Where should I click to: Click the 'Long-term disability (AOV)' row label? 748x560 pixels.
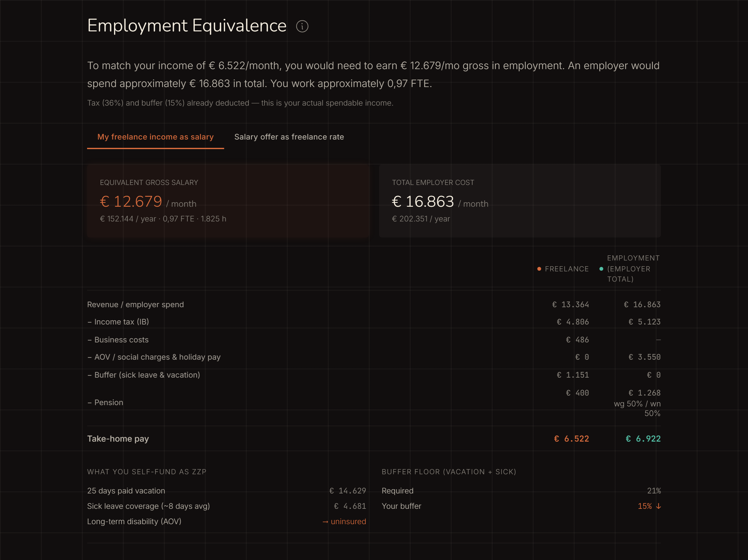[134, 522]
